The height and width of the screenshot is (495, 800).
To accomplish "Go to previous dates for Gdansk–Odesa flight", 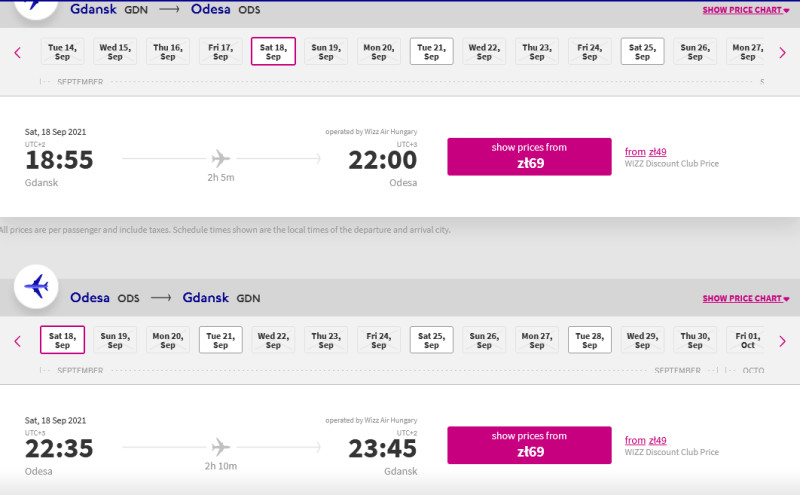I will point(17,53).
